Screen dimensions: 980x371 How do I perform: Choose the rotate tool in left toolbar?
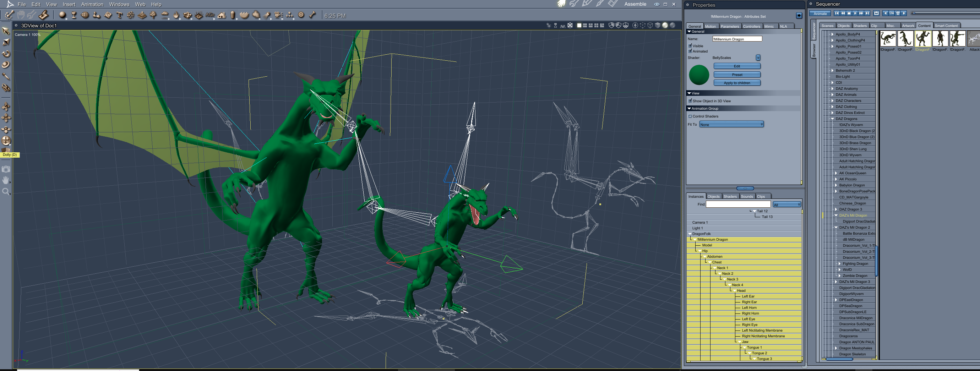pos(6,54)
